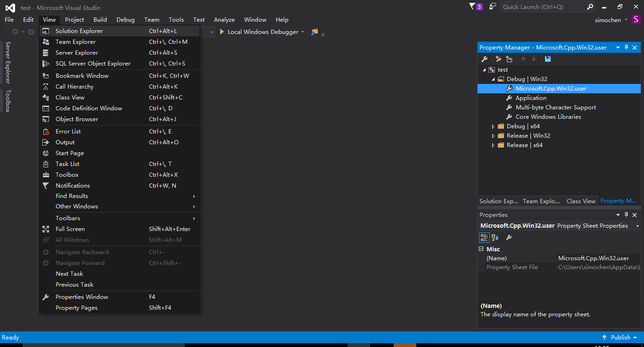The image size is (644, 347).
Task: Open the Debug menu
Action: point(125,20)
